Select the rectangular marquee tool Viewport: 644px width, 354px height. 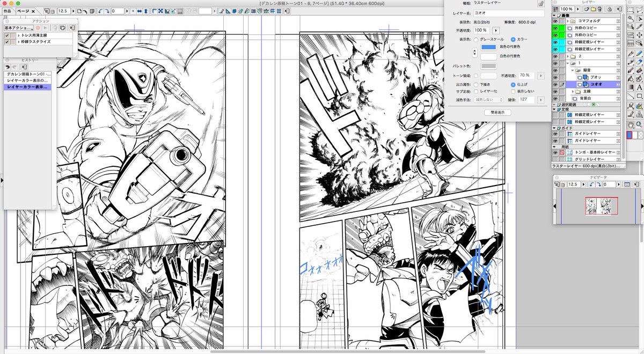coord(631,10)
